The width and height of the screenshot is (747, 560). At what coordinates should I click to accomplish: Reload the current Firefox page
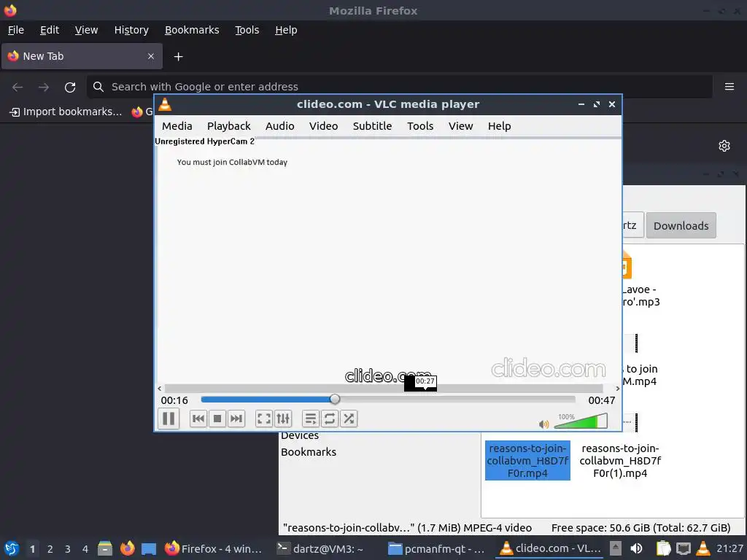(70, 87)
